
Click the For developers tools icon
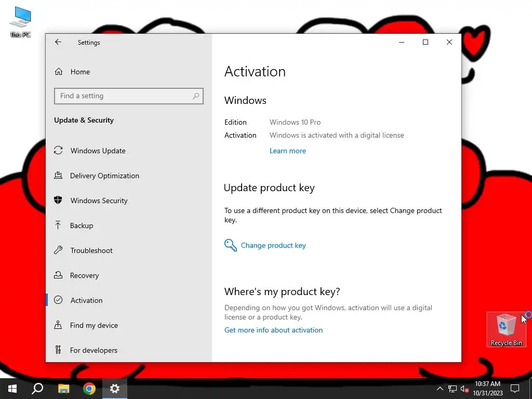click(58, 350)
